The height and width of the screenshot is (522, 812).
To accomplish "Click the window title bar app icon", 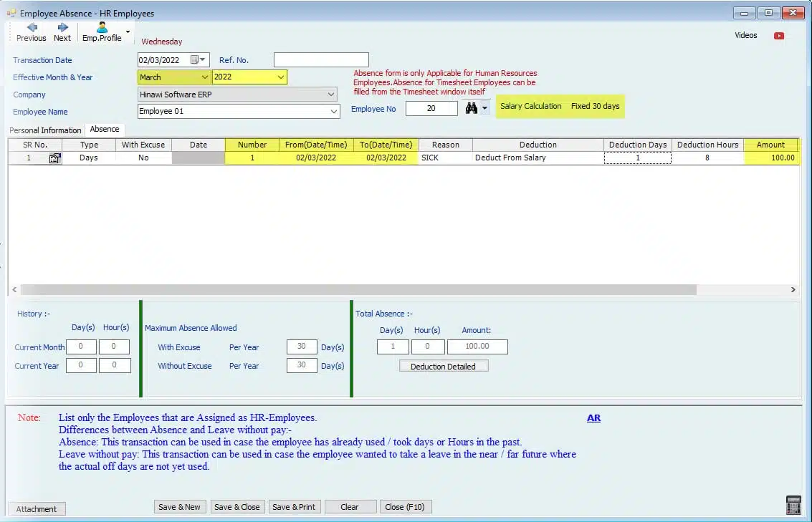I will tap(11, 13).
